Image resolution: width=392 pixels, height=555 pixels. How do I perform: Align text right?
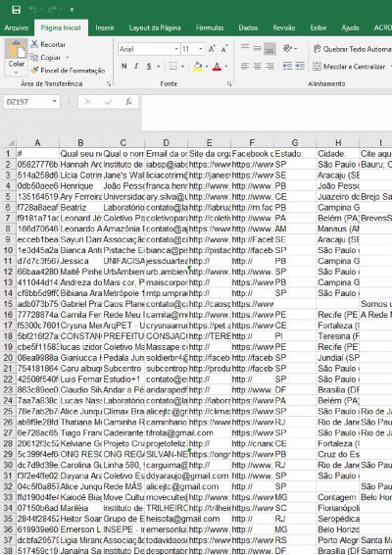[269, 67]
